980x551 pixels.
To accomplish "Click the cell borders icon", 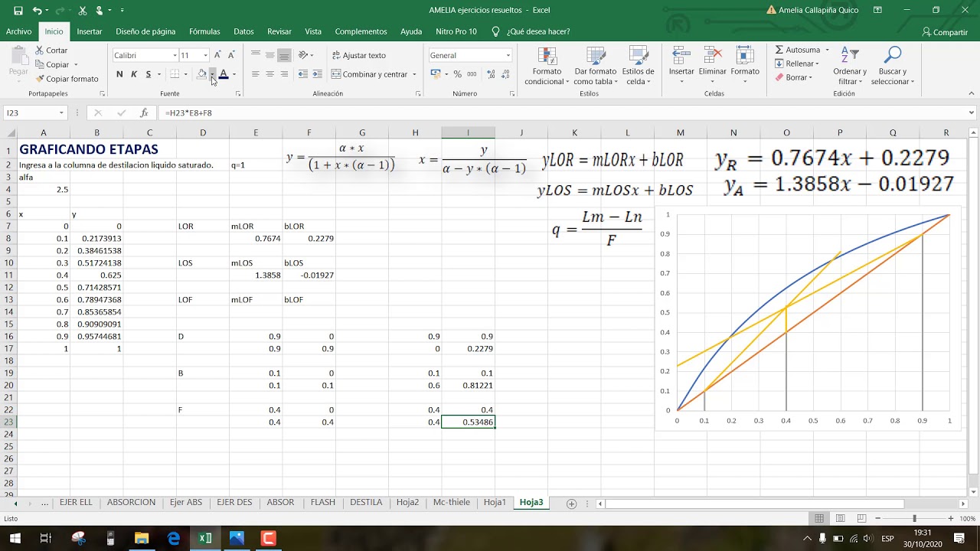I will (175, 74).
